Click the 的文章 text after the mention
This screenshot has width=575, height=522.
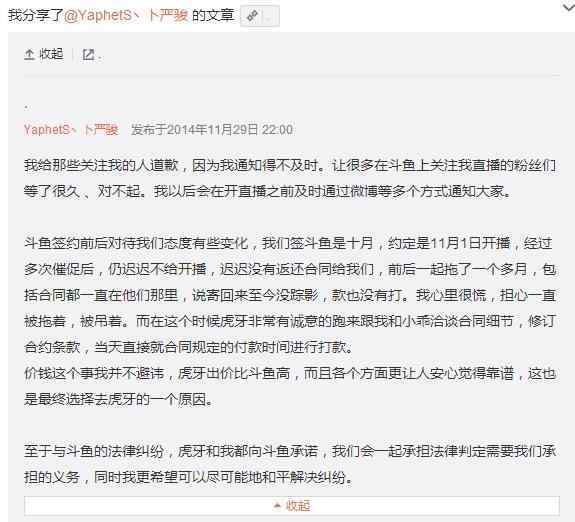point(213,15)
